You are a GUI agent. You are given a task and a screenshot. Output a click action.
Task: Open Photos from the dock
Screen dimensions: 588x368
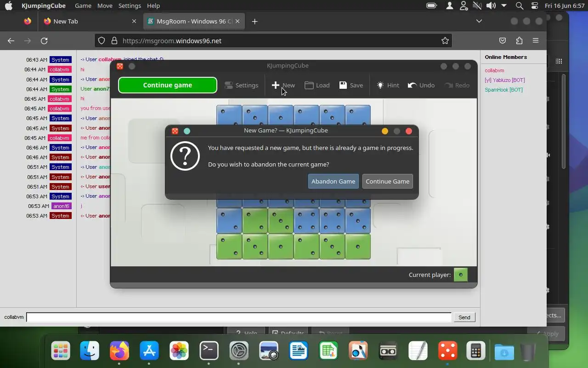point(179,351)
